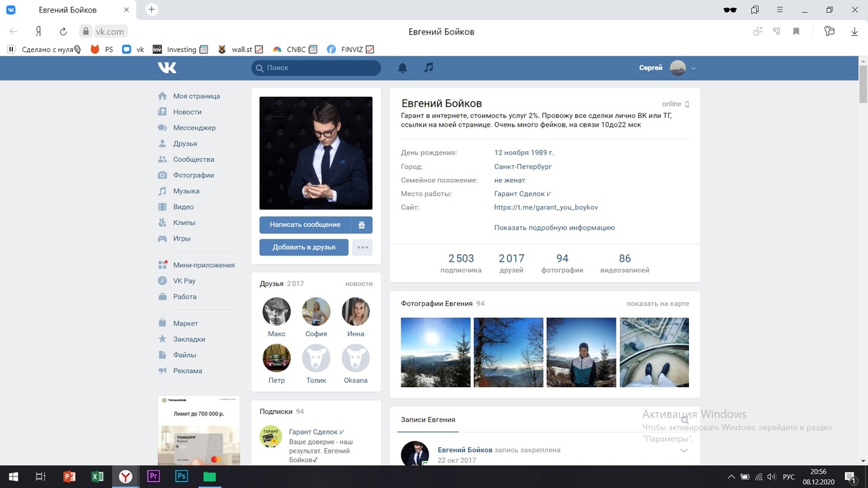Screen dimensions: 868x488
Task: Open the music player note icon
Action: tap(429, 68)
